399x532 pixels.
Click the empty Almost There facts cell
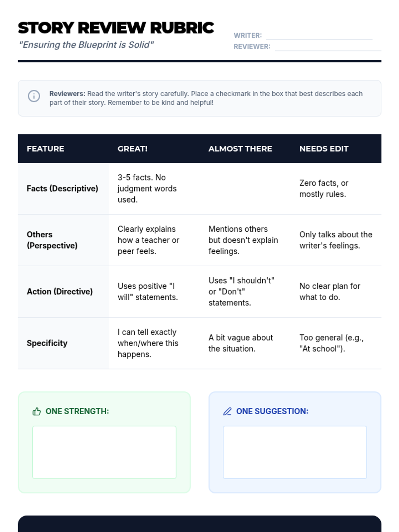click(245, 189)
